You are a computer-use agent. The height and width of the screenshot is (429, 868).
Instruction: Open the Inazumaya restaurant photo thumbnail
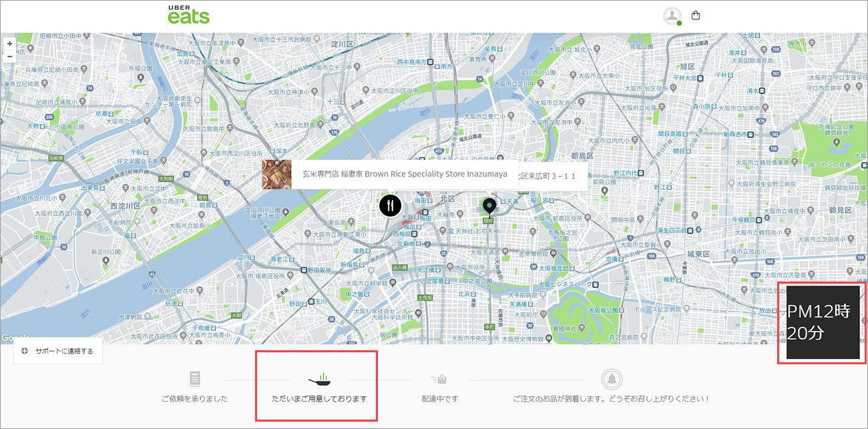276,174
